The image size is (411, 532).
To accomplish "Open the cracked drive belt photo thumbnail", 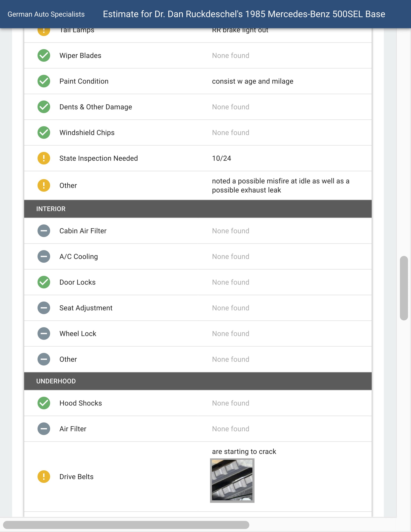I will point(232,480).
